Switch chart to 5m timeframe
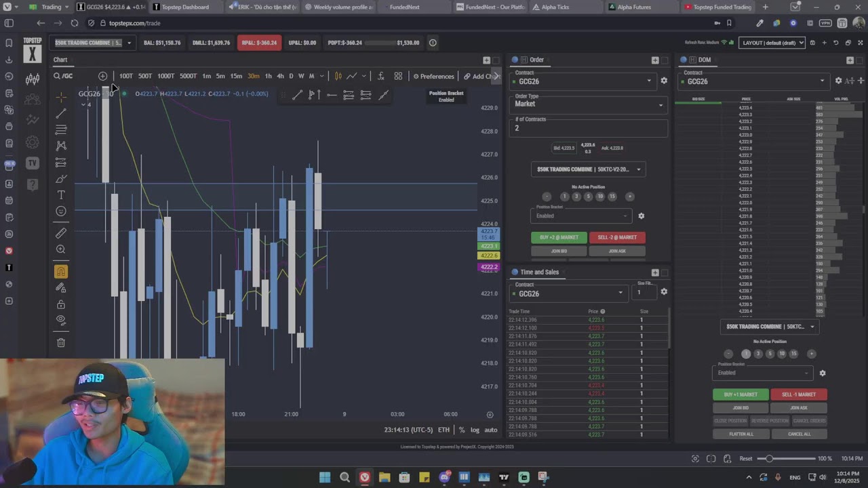 (x=220, y=76)
